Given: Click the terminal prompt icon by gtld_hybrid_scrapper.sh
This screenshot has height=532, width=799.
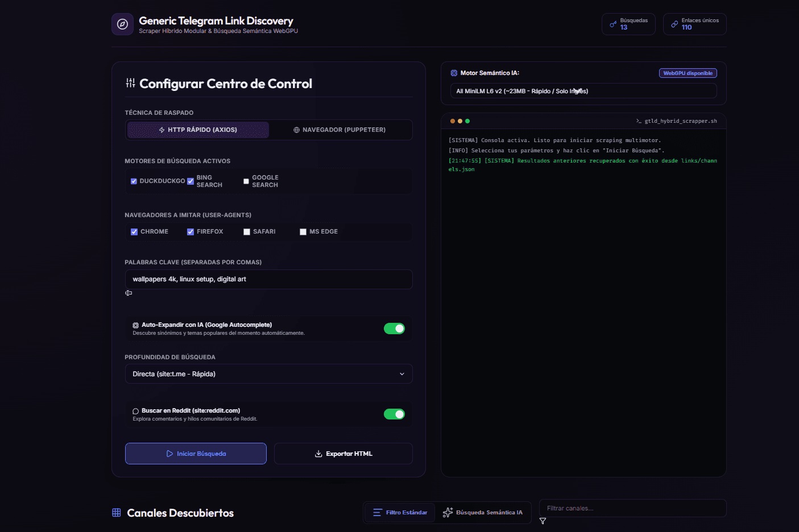Looking at the screenshot, I should pos(639,121).
